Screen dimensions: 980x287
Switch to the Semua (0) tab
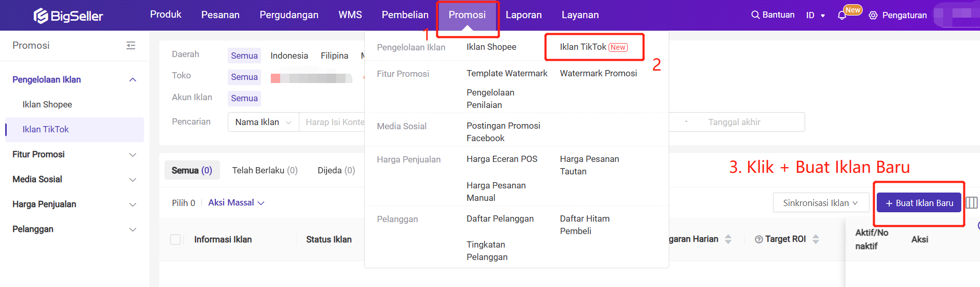click(x=192, y=170)
